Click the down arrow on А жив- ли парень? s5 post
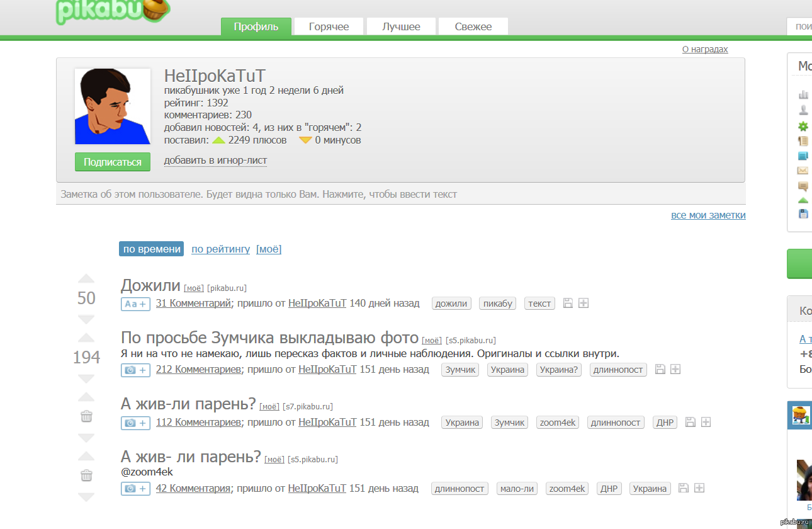 pyautogui.click(x=86, y=497)
